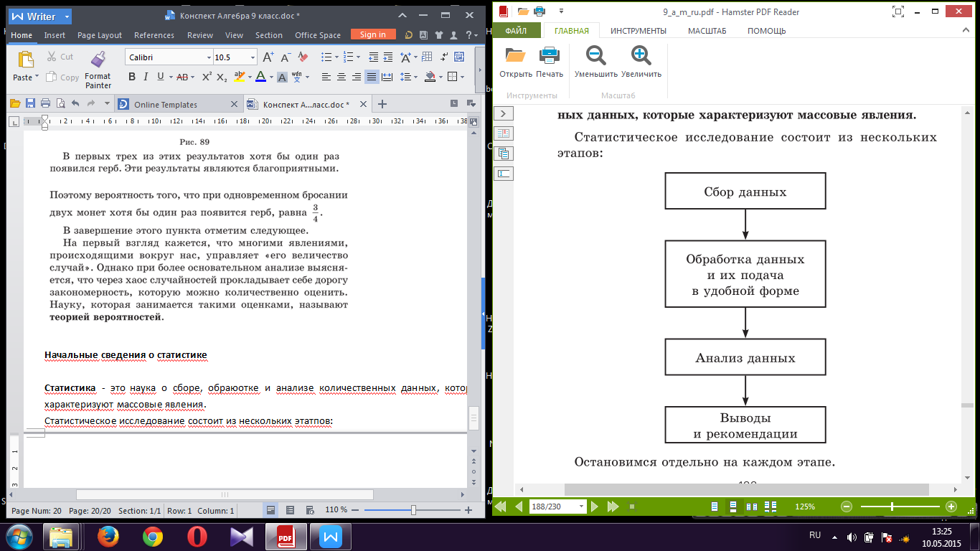Click the Paste icon in Writer
Image resolution: width=980 pixels, height=551 pixels.
click(26, 60)
